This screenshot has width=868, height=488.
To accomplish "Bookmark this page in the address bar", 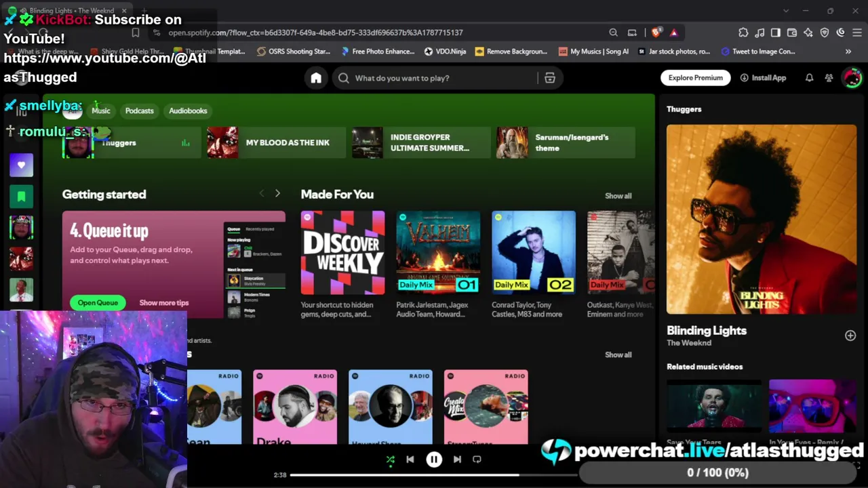I will (x=136, y=33).
